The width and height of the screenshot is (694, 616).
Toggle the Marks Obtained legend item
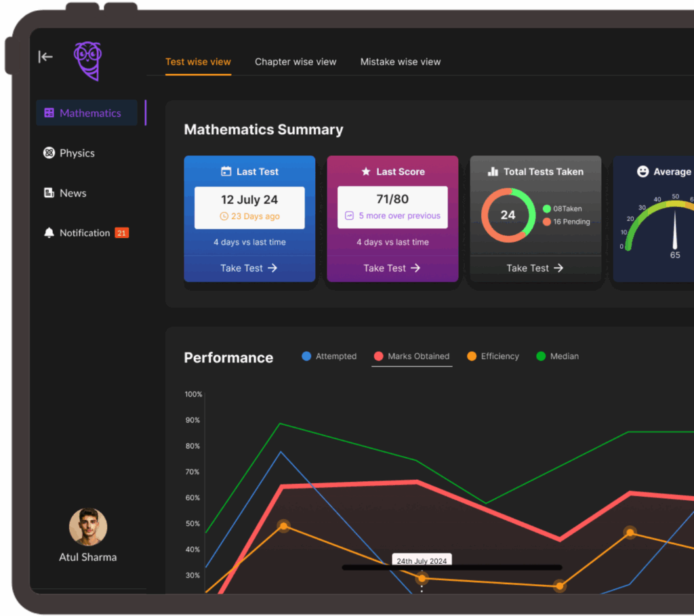coord(411,356)
